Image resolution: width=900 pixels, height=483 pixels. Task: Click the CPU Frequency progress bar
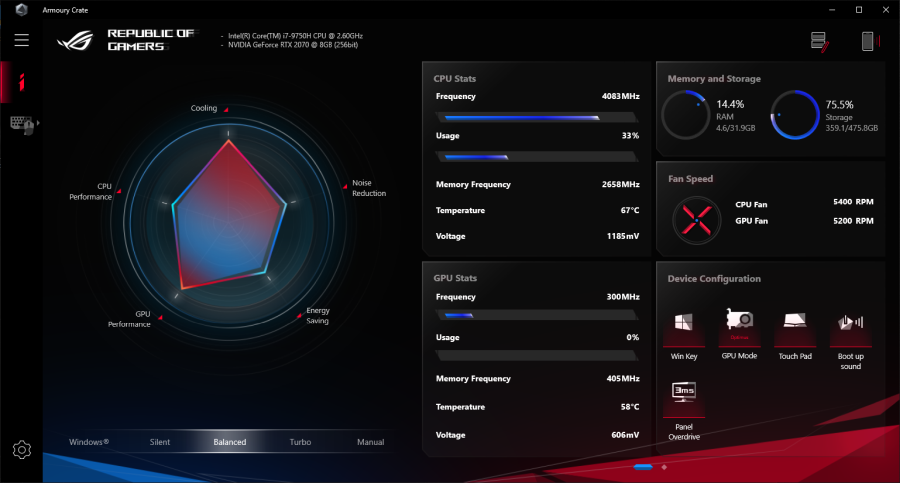pos(537,117)
